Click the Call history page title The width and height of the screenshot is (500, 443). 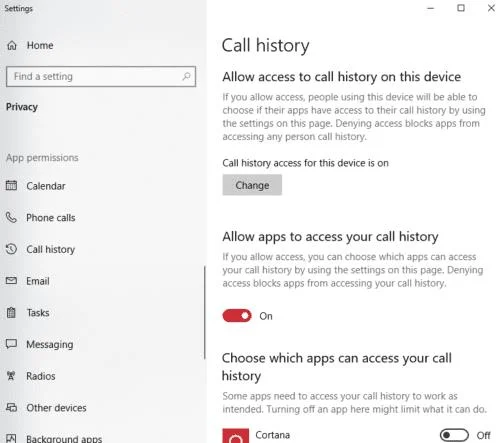click(x=266, y=45)
